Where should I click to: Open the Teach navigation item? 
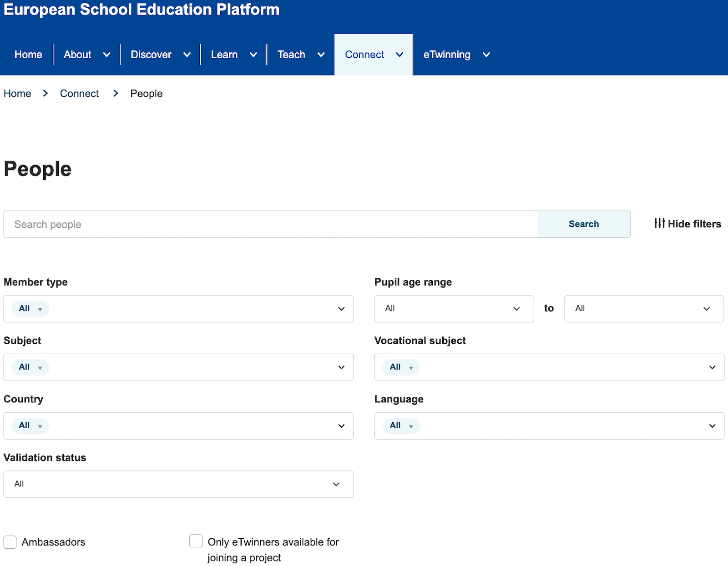291,55
